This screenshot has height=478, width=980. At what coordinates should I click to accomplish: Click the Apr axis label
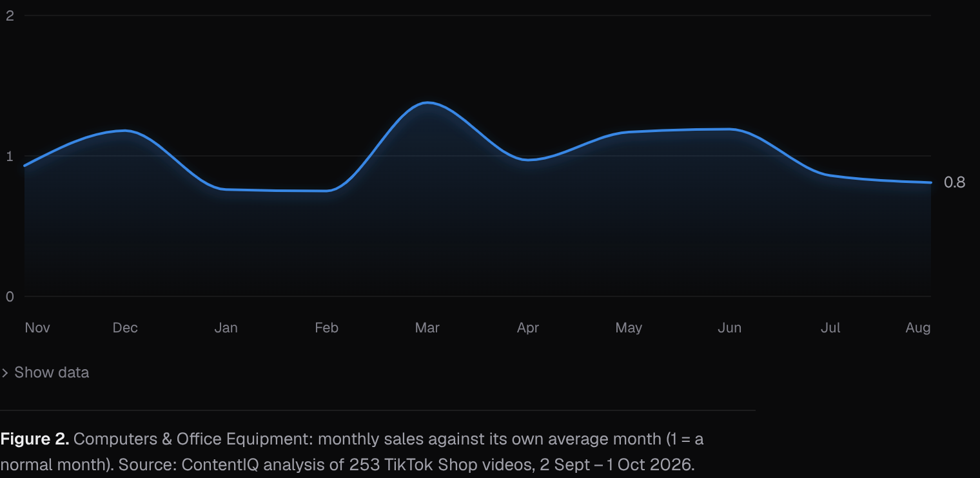click(x=527, y=328)
